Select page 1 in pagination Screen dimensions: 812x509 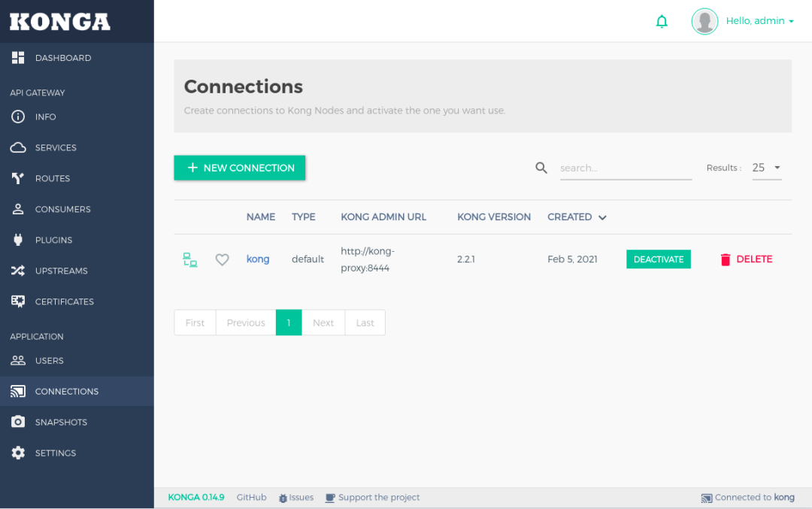(289, 323)
